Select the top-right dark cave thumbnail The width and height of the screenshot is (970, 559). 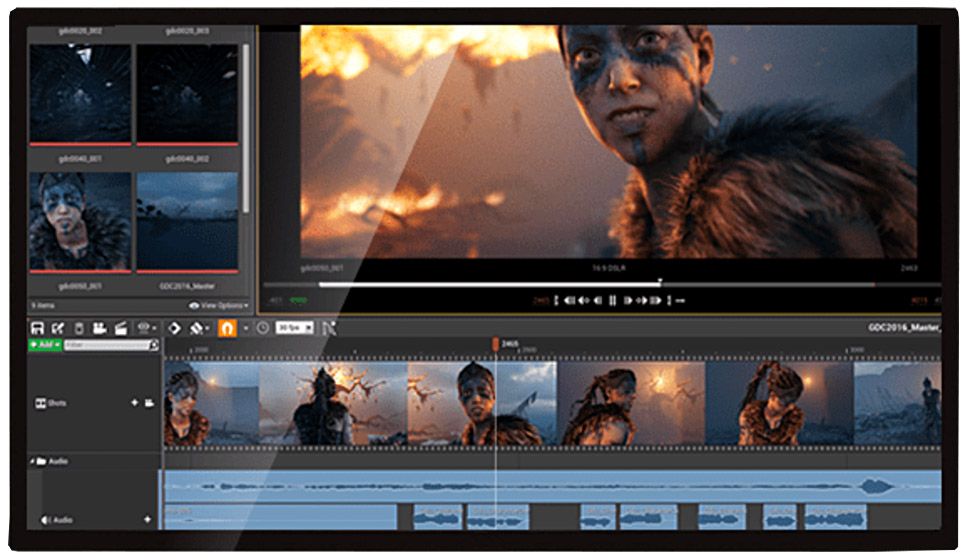187,93
